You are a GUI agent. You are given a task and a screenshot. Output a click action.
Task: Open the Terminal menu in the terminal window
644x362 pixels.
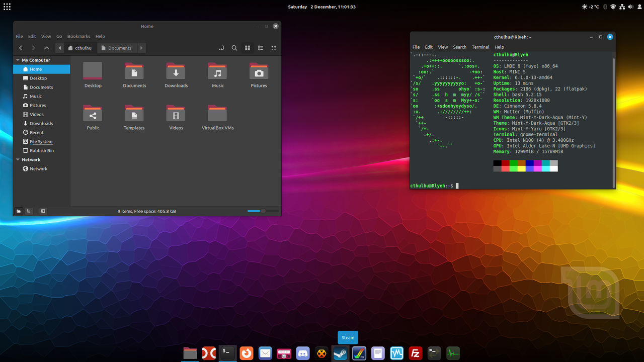click(x=480, y=47)
